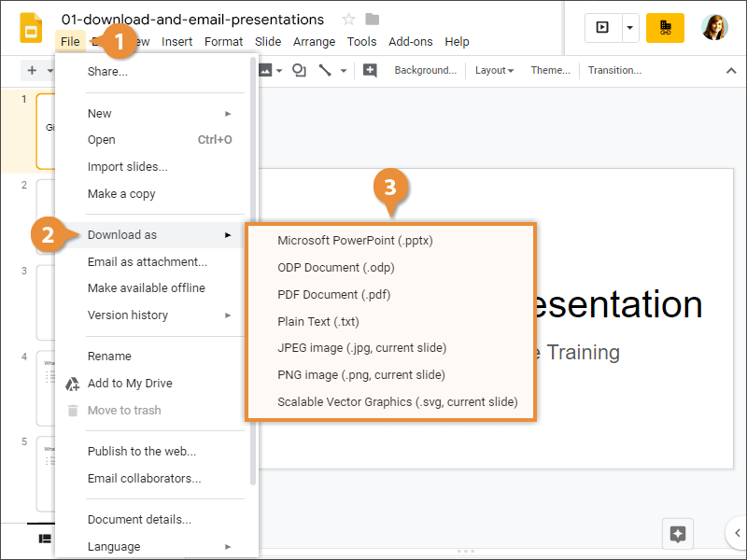
Task: Star this presentation
Action: click(x=349, y=20)
